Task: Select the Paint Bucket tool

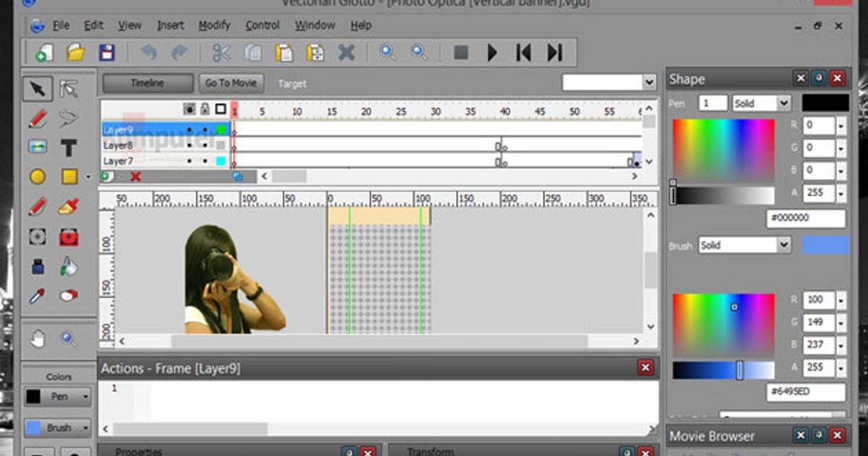Action: pyautogui.click(x=69, y=266)
